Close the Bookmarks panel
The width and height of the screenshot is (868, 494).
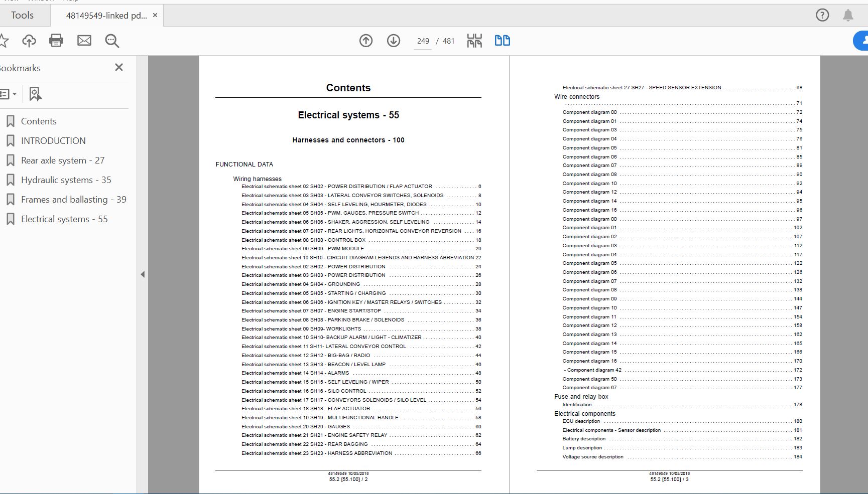[119, 67]
